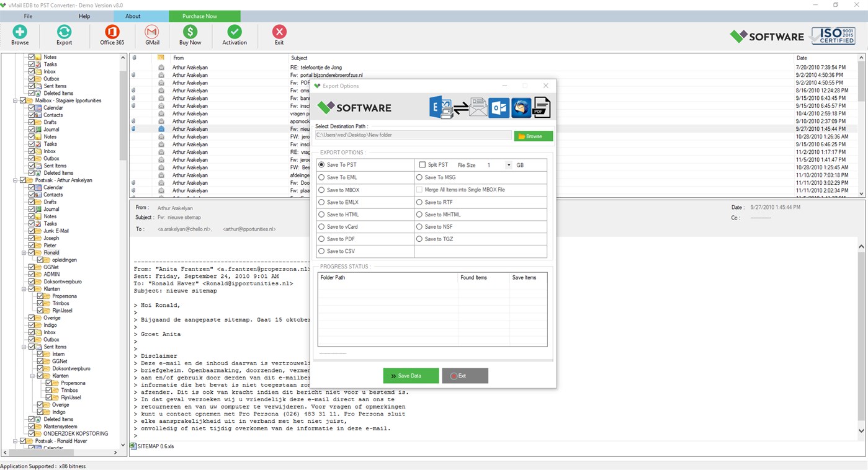Screen dimensions: 868x470
Task: Switch to the About tab
Action: click(x=133, y=16)
